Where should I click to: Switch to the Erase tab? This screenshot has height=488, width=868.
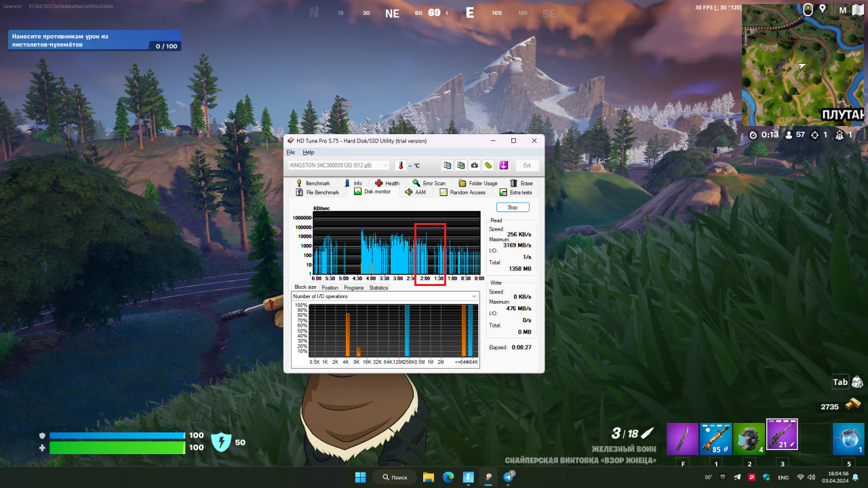(521, 183)
